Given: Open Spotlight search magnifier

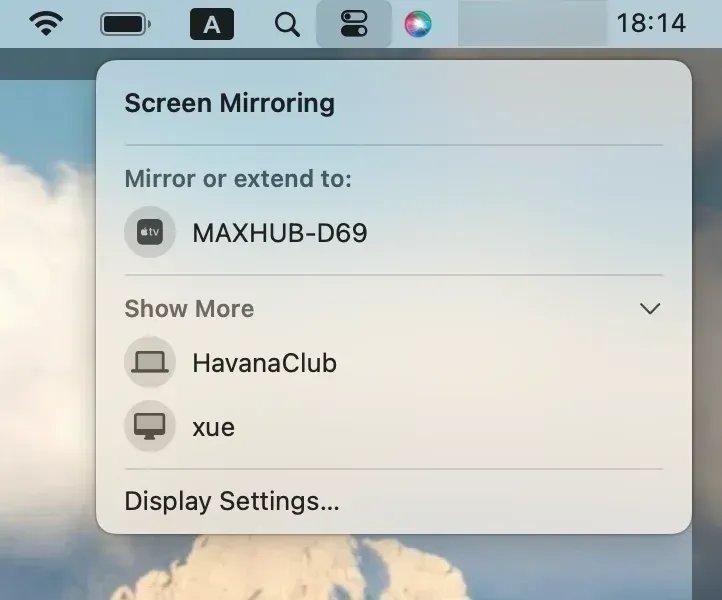Looking at the screenshot, I should (x=287, y=24).
